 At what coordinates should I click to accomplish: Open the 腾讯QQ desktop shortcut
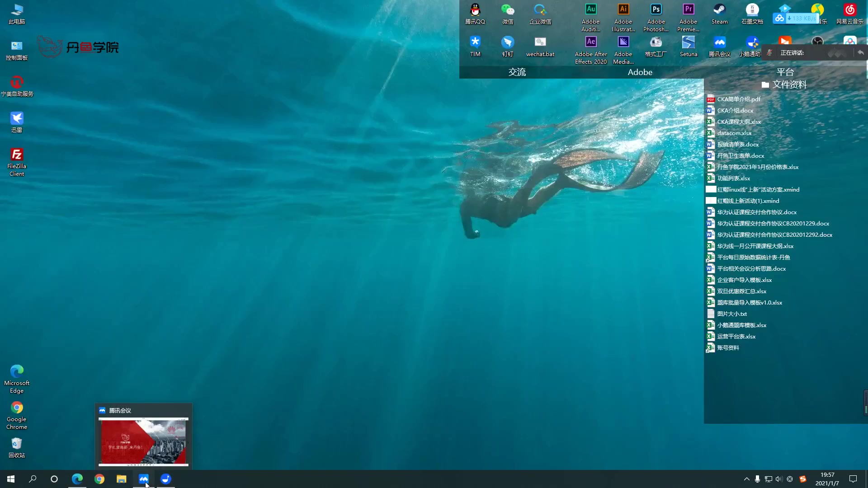point(475,14)
